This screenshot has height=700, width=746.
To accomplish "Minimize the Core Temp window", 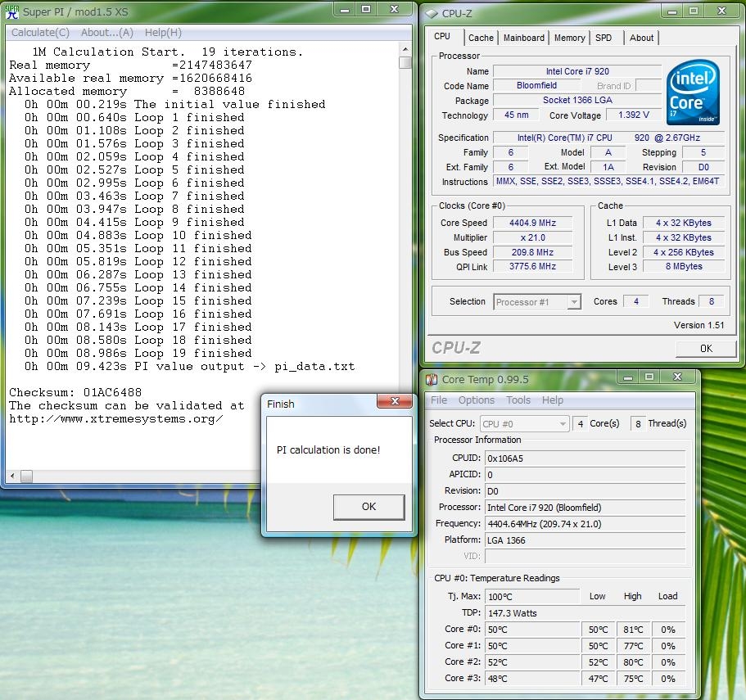I will [x=628, y=377].
